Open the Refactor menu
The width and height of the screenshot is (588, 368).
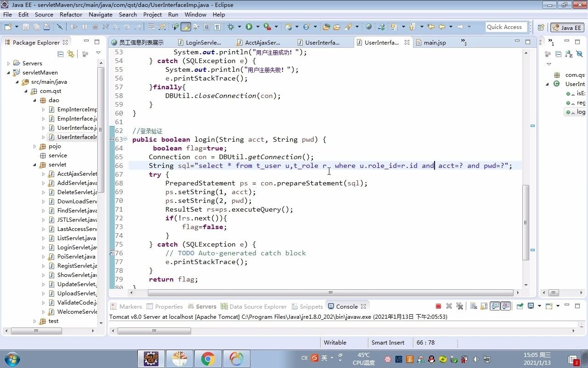(71, 14)
